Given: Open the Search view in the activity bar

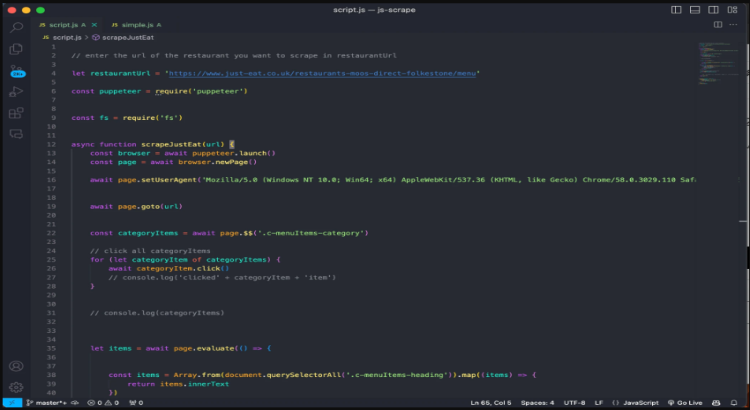Looking at the screenshot, I should click(16, 27).
